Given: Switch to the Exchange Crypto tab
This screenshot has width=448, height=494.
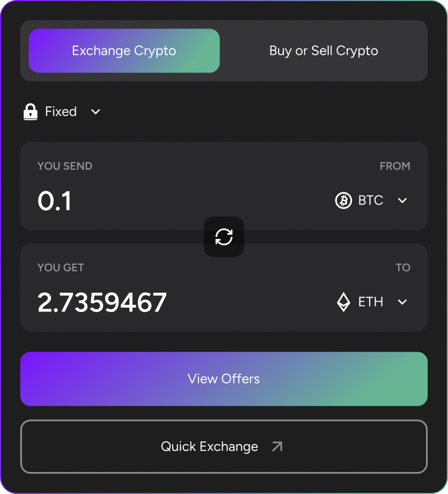Looking at the screenshot, I should click(124, 51).
